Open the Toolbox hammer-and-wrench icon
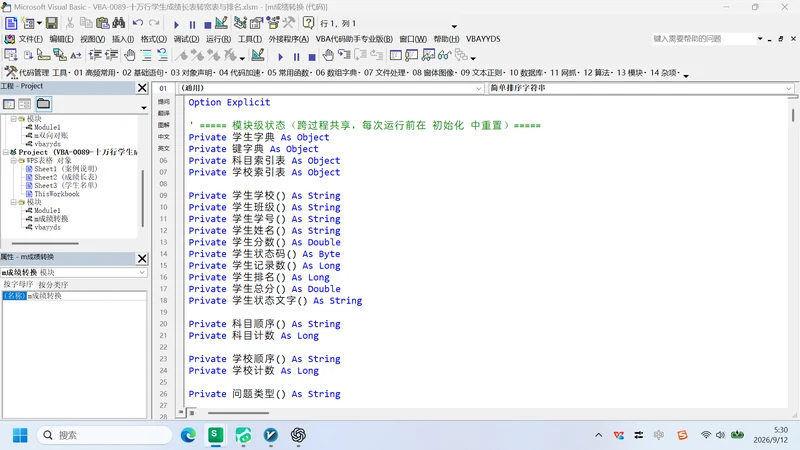The image size is (800, 450). 289,23
